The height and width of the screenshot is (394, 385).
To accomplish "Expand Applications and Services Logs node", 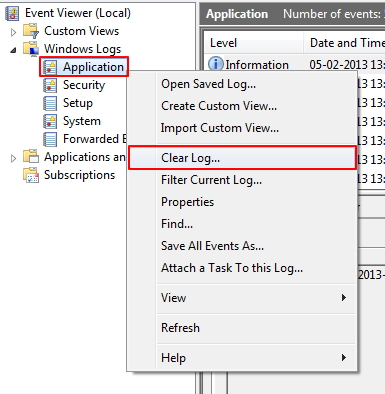I will [x=13, y=158].
